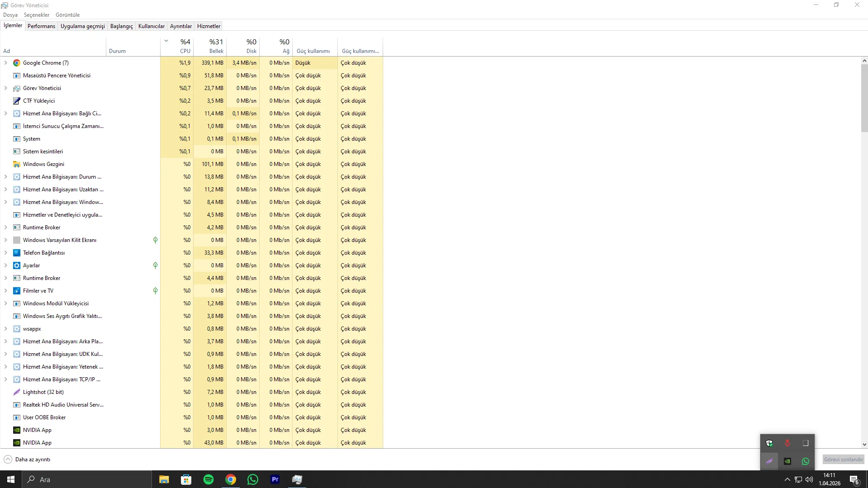Click the CTF Yükleyici process icon
Screen dimensions: 868x488
pyautogui.click(x=17, y=101)
